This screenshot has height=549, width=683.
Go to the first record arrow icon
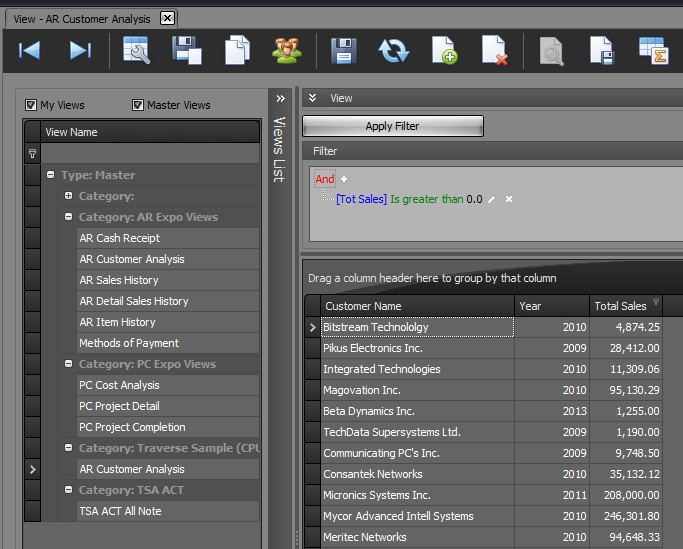pyautogui.click(x=29, y=50)
